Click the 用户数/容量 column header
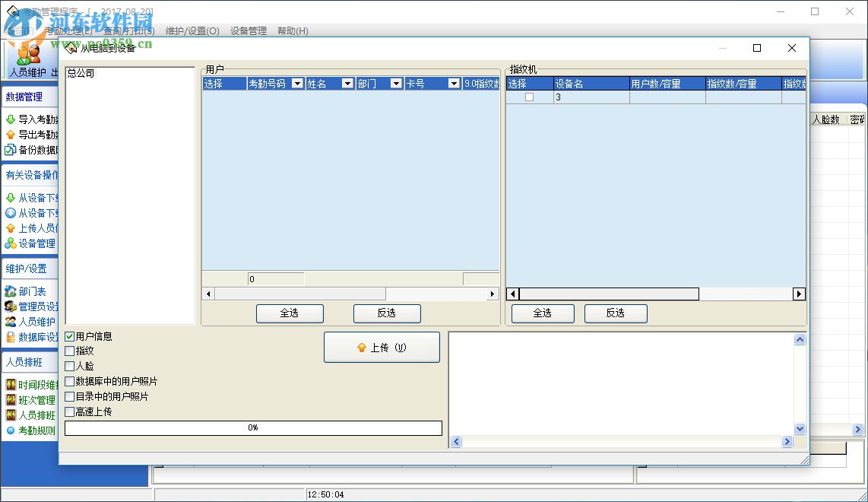This screenshot has height=502, width=868. [667, 84]
